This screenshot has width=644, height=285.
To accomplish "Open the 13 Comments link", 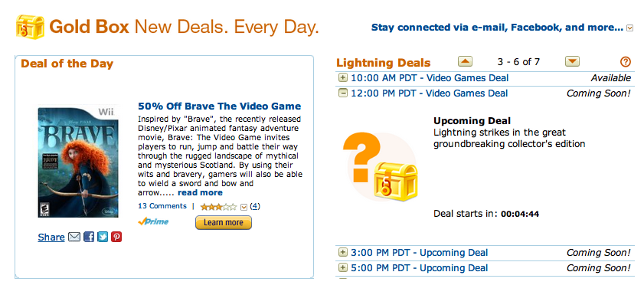I will click(x=162, y=206).
